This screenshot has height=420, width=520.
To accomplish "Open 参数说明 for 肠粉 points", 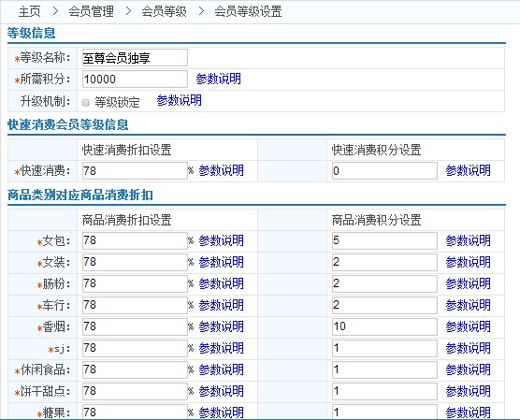I will pyautogui.click(x=469, y=283).
